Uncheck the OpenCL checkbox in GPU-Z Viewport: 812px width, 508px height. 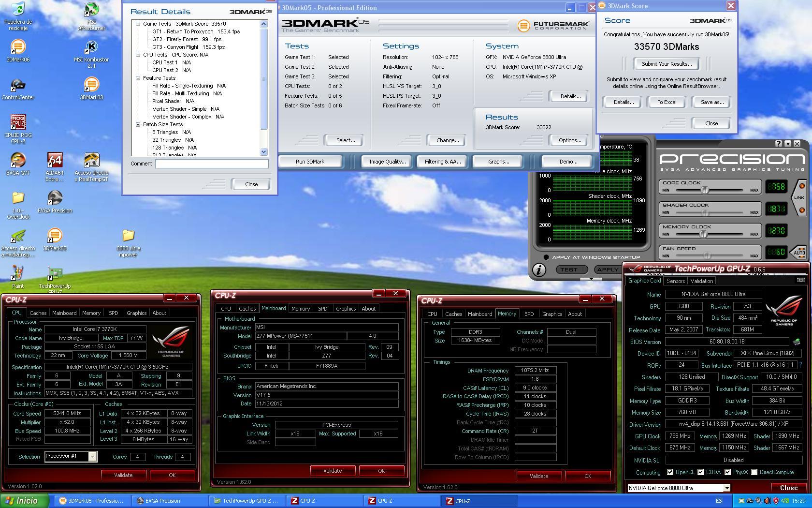point(670,472)
